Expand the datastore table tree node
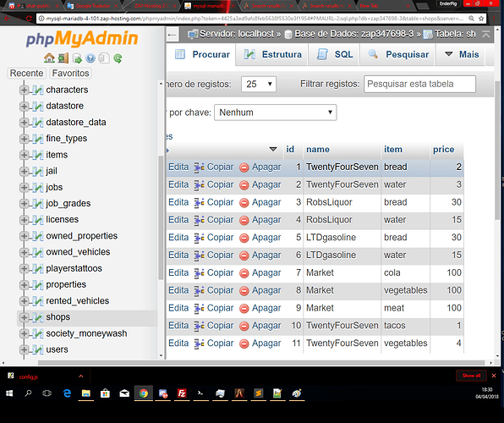504x423 pixels. coord(24,106)
